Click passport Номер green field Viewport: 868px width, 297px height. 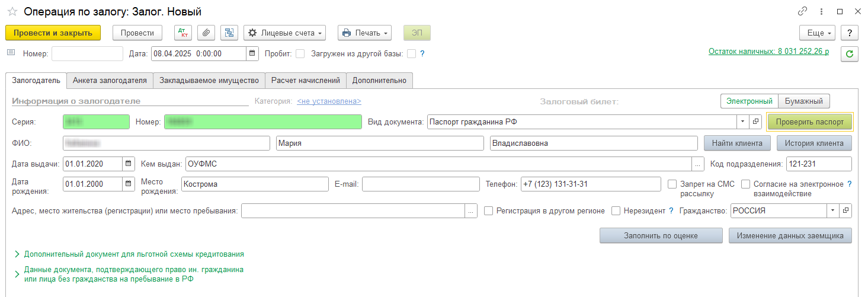coord(263,122)
